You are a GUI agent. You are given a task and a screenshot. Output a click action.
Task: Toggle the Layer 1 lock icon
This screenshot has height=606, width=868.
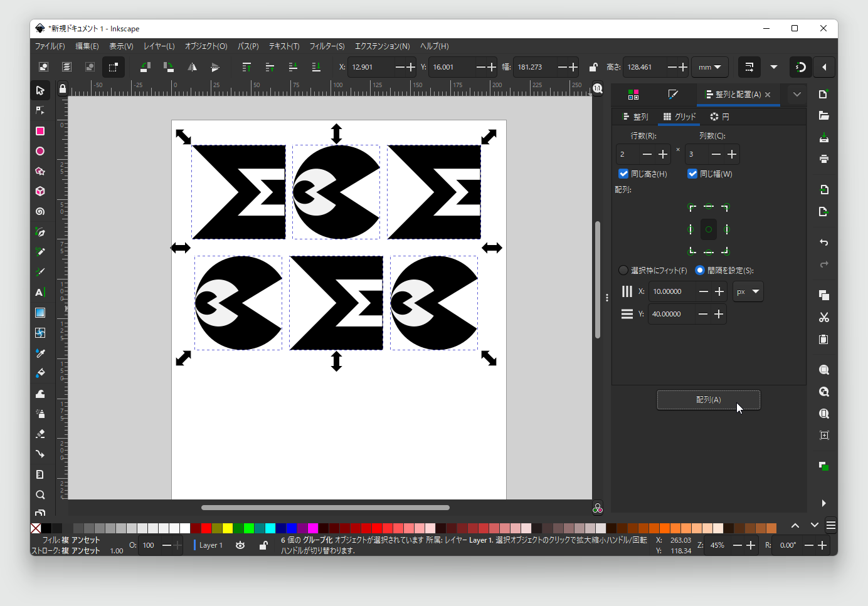coord(264,545)
